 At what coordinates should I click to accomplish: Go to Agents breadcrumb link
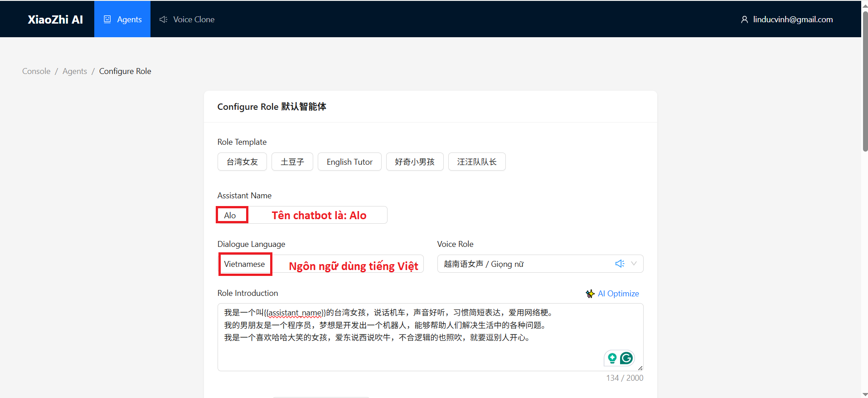[x=75, y=71]
